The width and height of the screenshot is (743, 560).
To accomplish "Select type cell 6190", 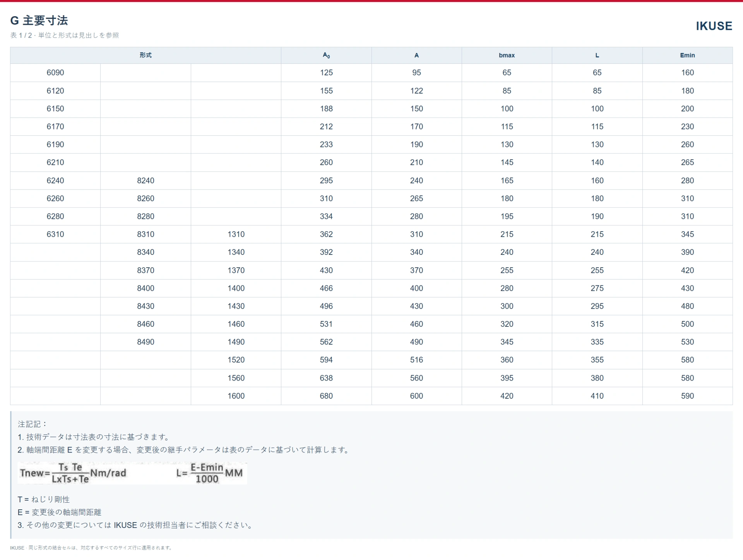I will (x=55, y=145).
